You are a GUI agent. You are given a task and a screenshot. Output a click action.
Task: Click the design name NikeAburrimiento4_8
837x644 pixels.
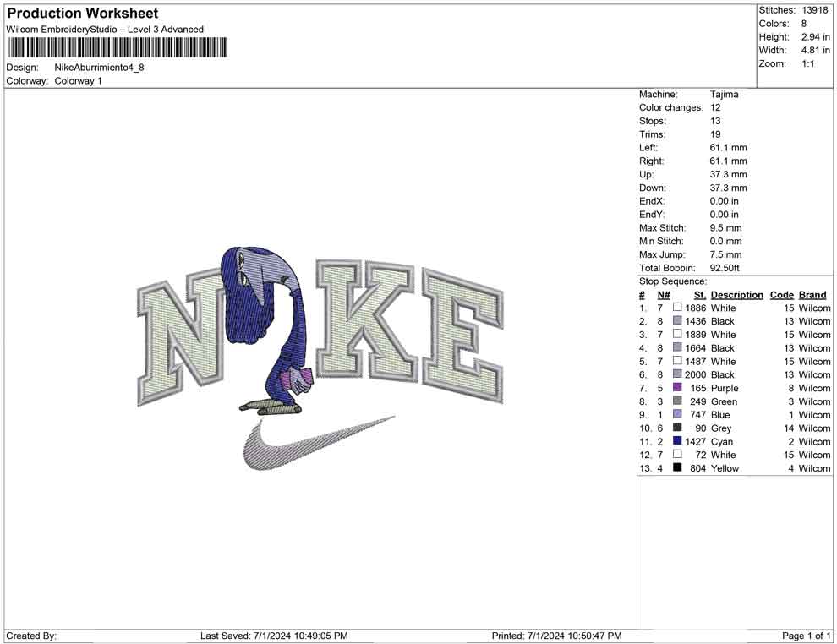tap(99, 68)
